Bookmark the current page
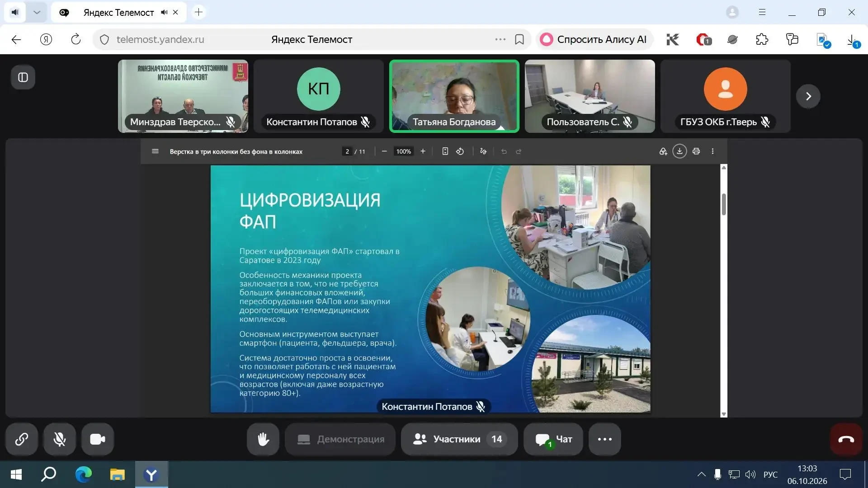Image resolution: width=868 pixels, height=488 pixels. 519,39
